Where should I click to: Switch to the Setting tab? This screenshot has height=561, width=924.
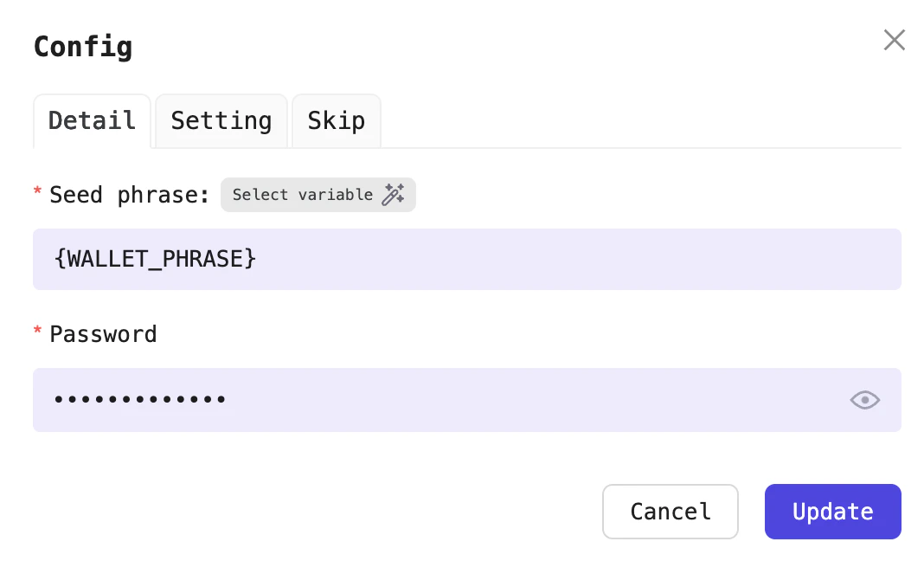(x=221, y=121)
